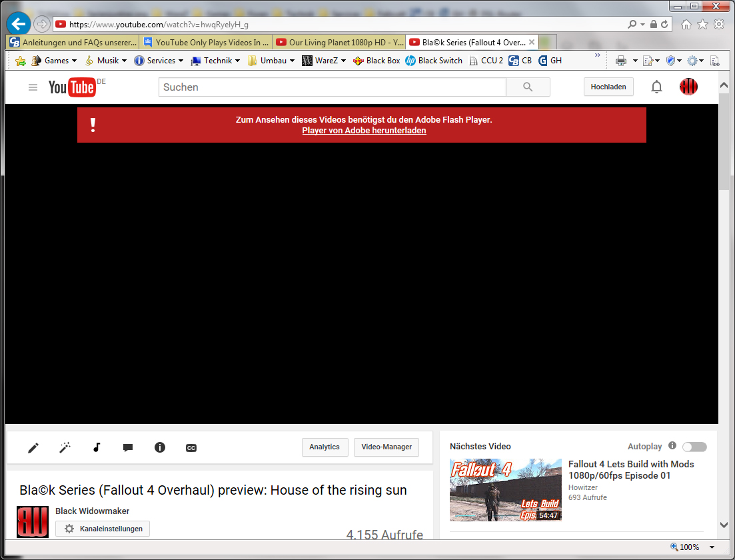Click the Autoplay info icon
The image size is (735, 560).
coord(672,445)
